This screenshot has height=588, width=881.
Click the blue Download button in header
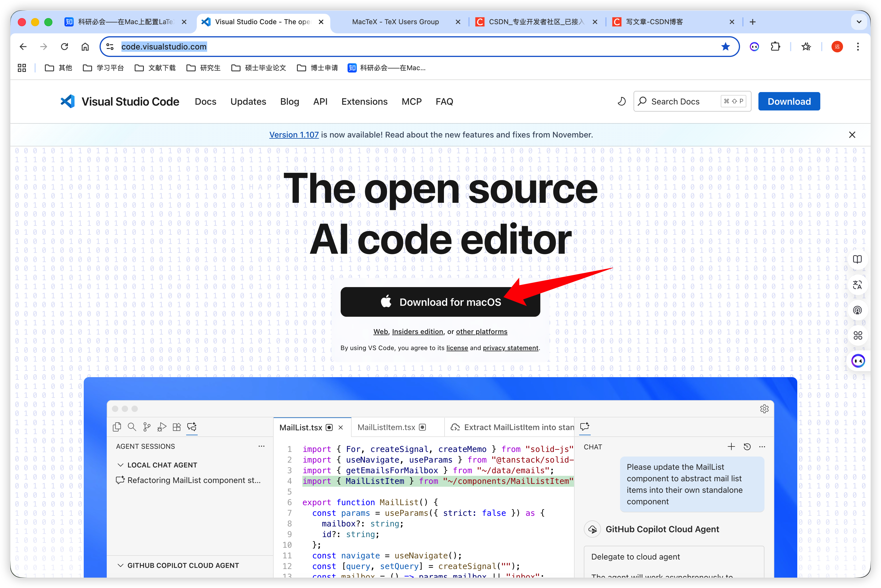pyautogui.click(x=789, y=101)
